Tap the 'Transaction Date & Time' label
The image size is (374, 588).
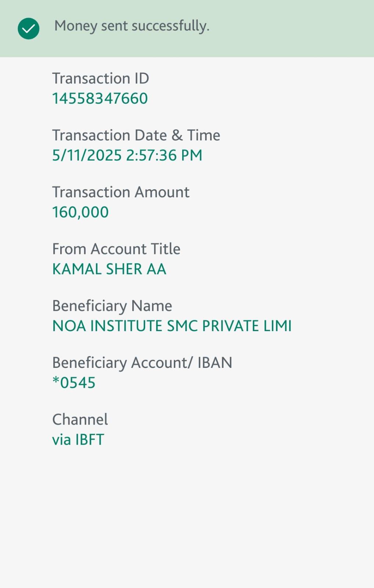coord(136,135)
